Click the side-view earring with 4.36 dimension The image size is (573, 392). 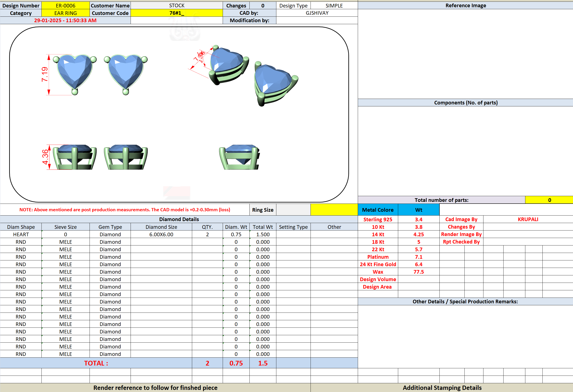click(75, 157)
